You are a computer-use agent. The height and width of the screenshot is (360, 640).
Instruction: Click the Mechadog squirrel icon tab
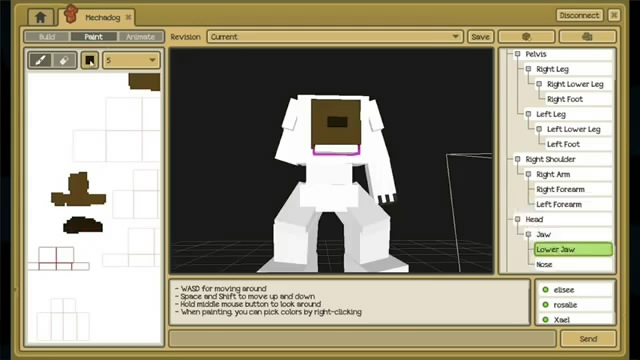tap(71, 15)
